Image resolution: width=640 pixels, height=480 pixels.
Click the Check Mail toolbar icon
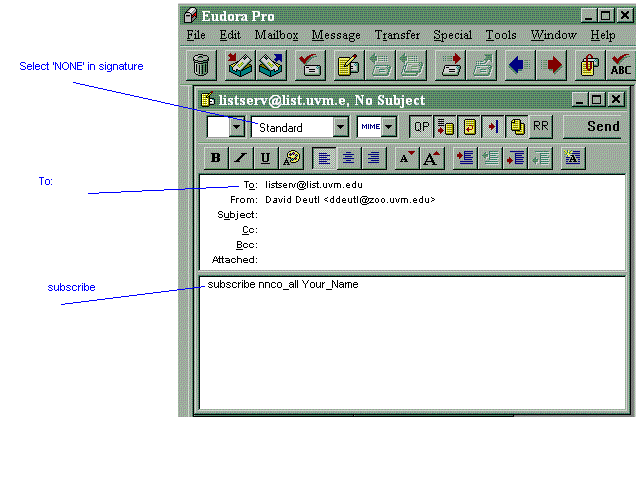click(x=311, y=66)
